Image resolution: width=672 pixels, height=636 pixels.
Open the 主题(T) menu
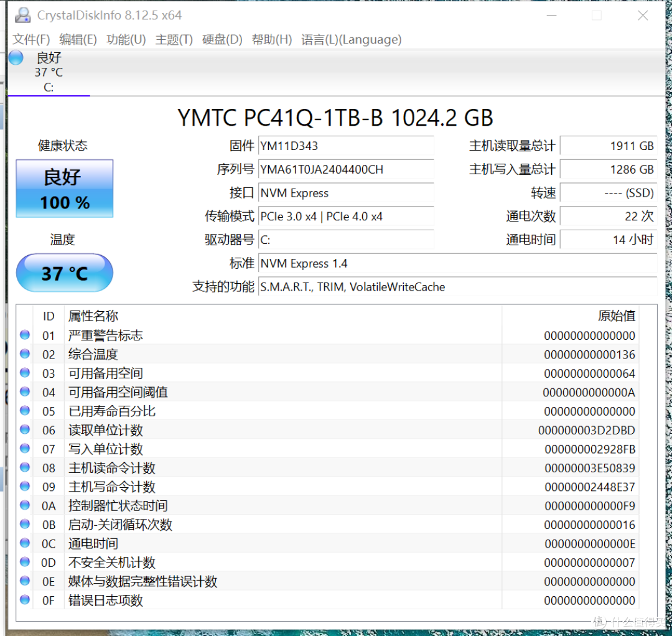(x=174, y=39)
